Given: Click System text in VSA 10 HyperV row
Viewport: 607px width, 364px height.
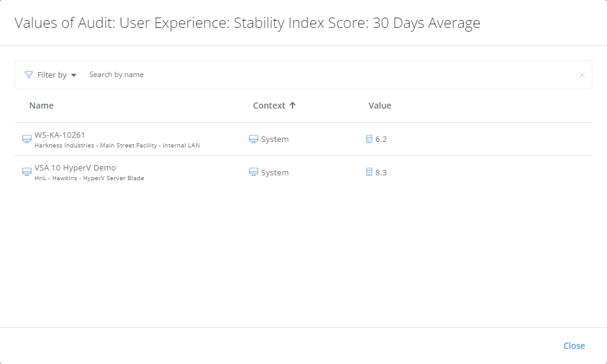Looking at the screenshot, I should [275, 172].
